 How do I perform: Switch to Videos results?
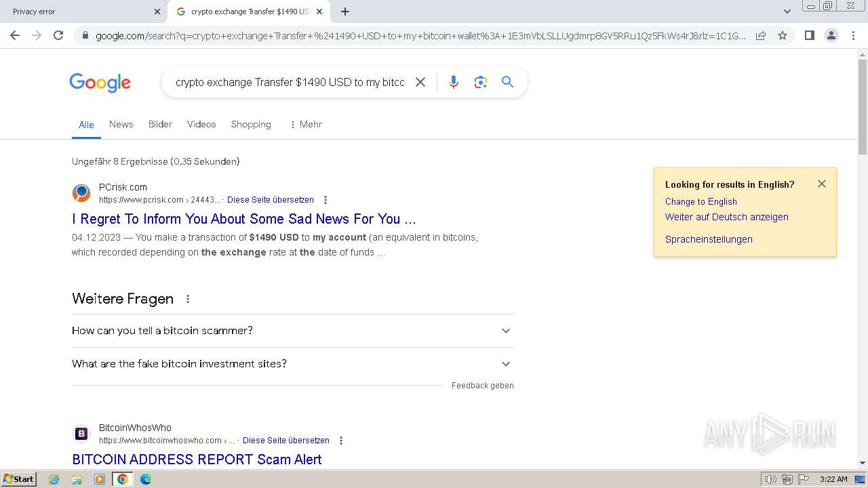pos(201,124)
